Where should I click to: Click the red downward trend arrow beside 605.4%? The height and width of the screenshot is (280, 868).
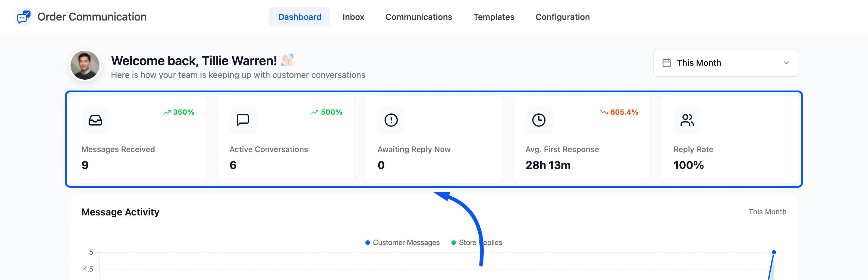pos(604,112)
